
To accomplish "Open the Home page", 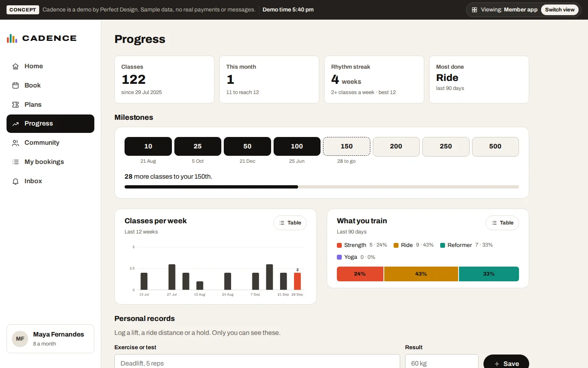I will [x=50, y=66].
